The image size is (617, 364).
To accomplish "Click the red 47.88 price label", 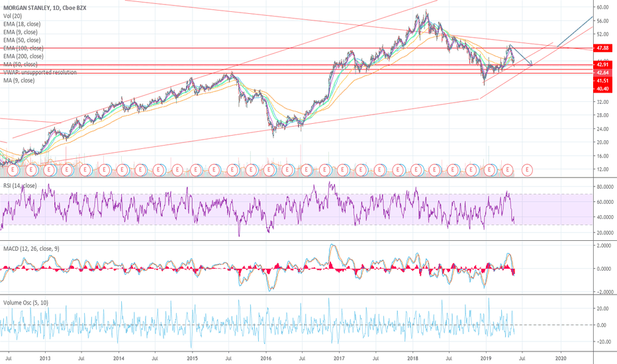I will click(x=602, y=48).
